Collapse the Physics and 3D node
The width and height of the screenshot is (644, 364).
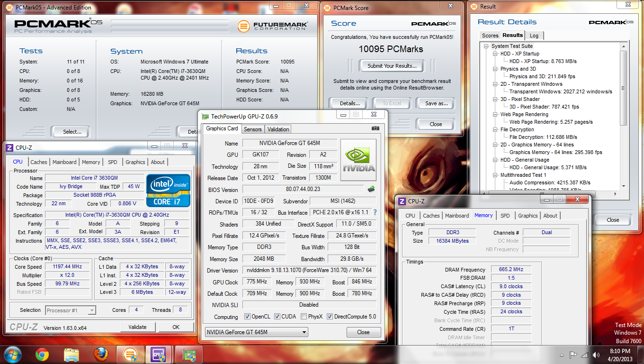[495, 69]
